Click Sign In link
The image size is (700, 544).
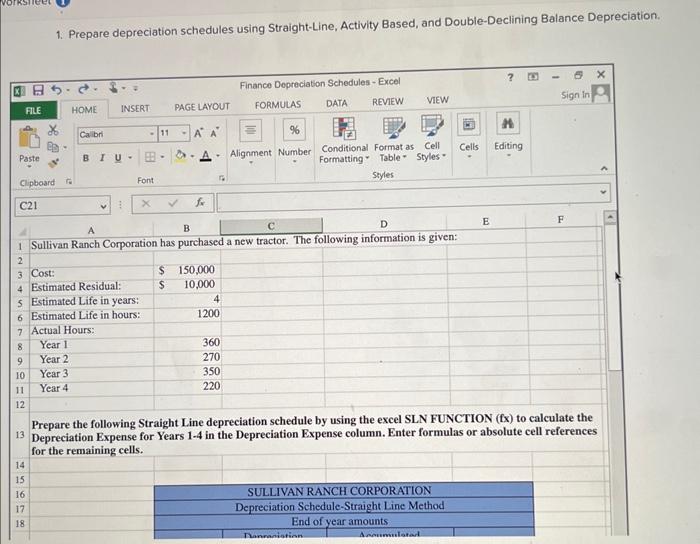[575, 95]
